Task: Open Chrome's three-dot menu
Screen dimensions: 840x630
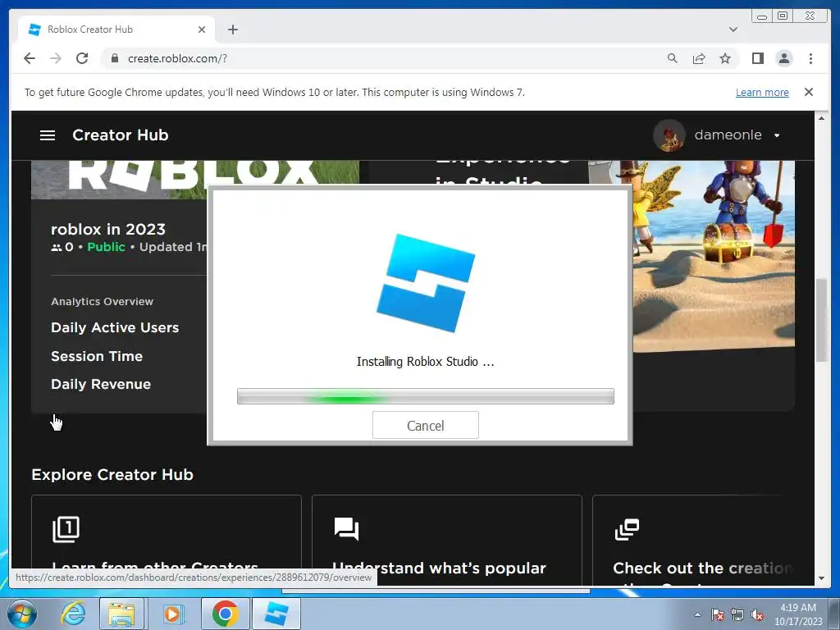Action: tap(810, 58)
